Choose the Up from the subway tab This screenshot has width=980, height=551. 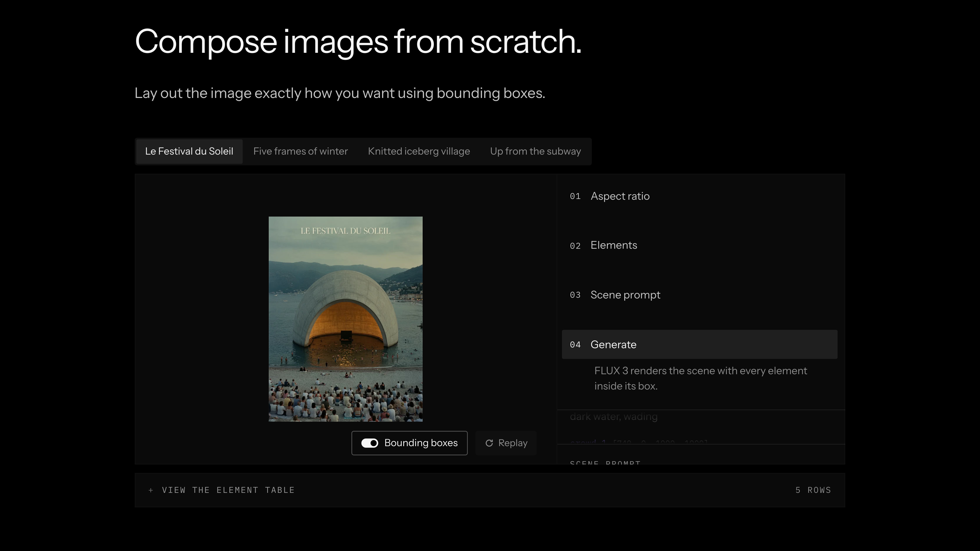(535, 151)
